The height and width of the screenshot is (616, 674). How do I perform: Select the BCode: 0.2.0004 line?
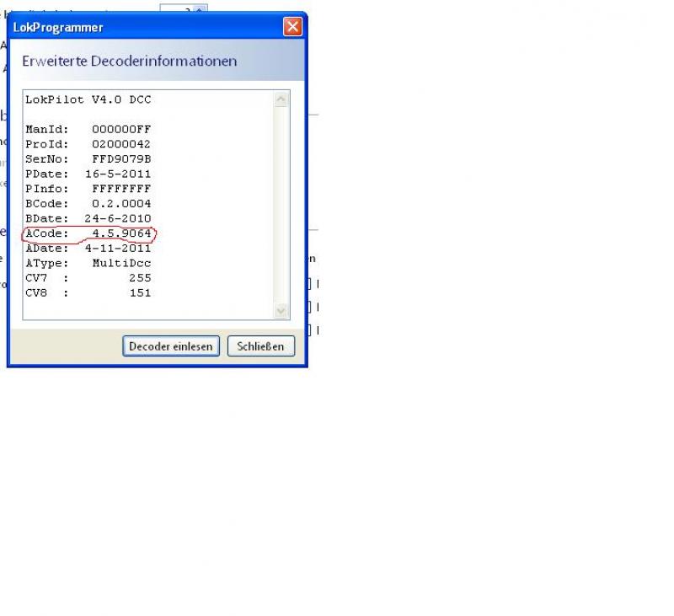tap(88, 204)
